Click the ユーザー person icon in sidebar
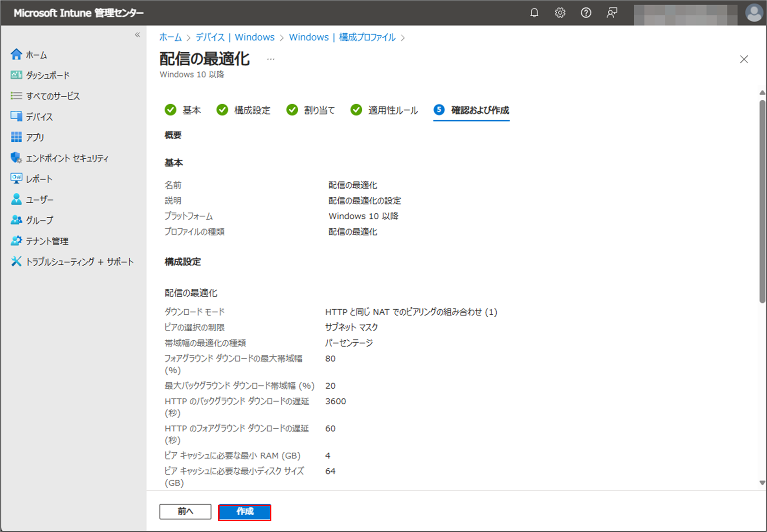Image resolution: width=767 pixels, height=532 pixels. point(16,199)
